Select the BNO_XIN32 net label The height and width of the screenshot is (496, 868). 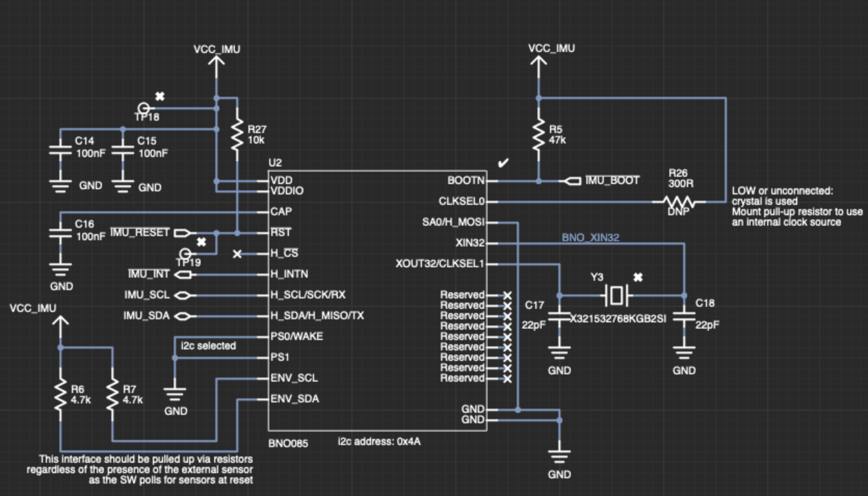[590, 238]
